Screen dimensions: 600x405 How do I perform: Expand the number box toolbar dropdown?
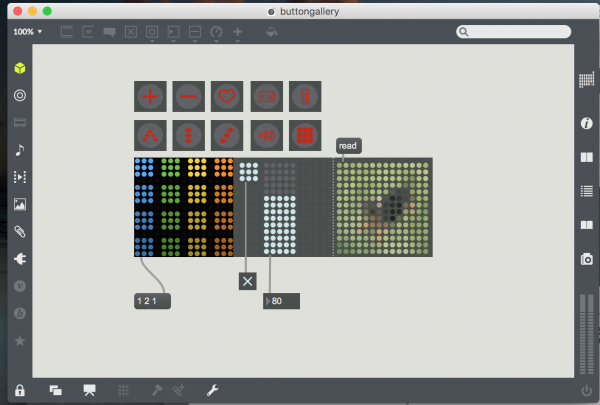coord(173,33)
